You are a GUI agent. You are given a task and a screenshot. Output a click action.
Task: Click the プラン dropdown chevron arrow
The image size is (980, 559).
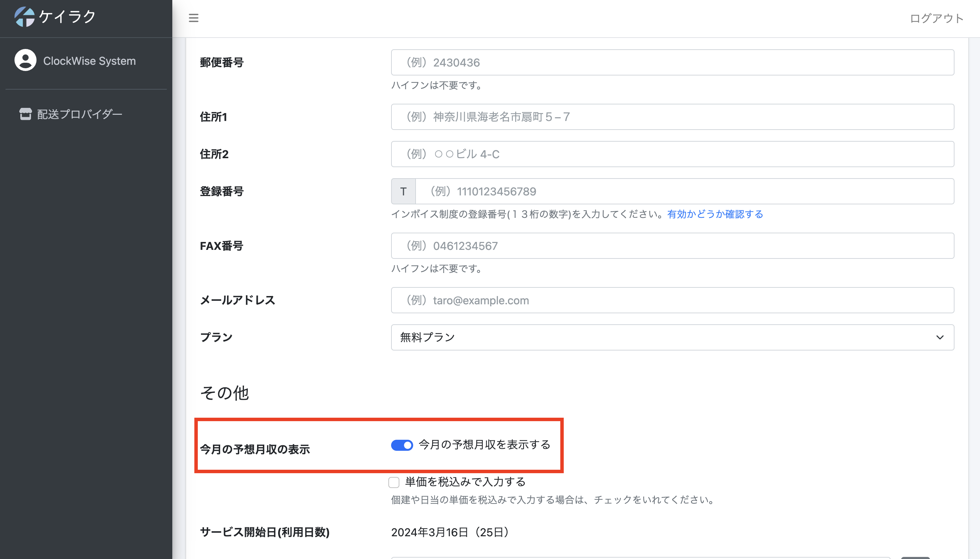(x=939, y=337)
